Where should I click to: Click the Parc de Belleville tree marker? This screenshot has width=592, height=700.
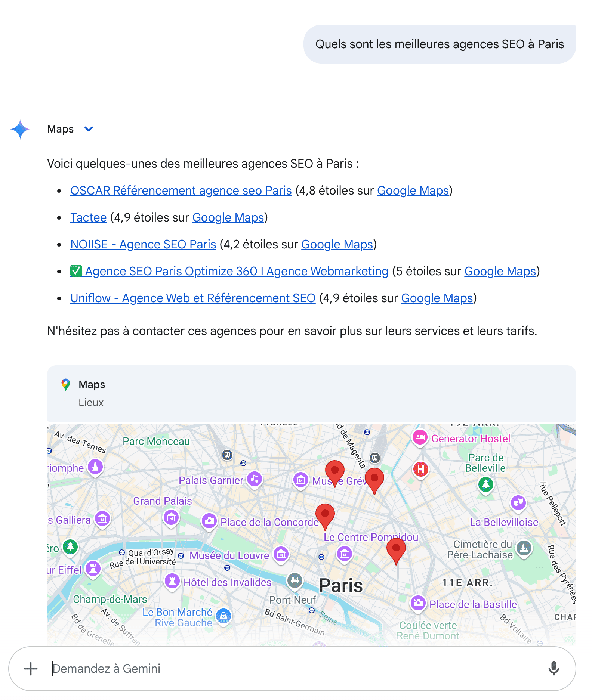pos(485,484)
